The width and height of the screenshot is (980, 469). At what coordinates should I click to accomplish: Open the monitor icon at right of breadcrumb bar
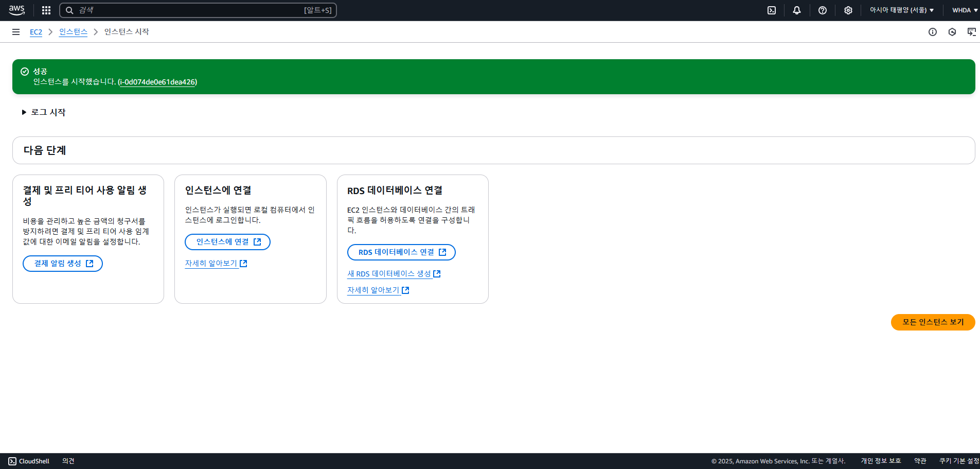(x=972, y=32)
